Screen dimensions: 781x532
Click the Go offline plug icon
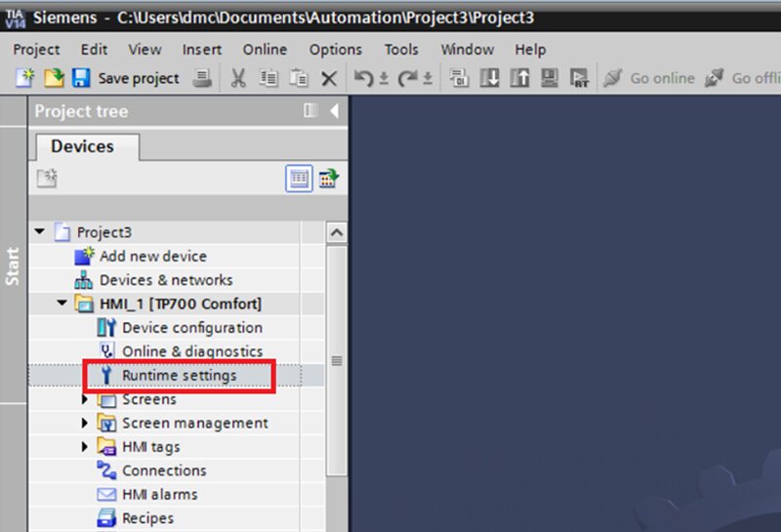click(714, 78)
